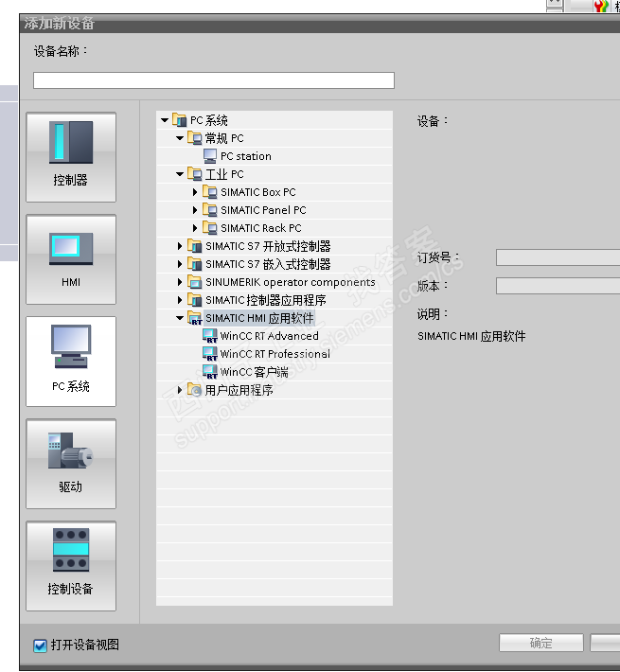This screenshot has height=672, width=620.
Task: Collapse SIMATIC HMI 应用软件 node
Action: tap(180, 318)
